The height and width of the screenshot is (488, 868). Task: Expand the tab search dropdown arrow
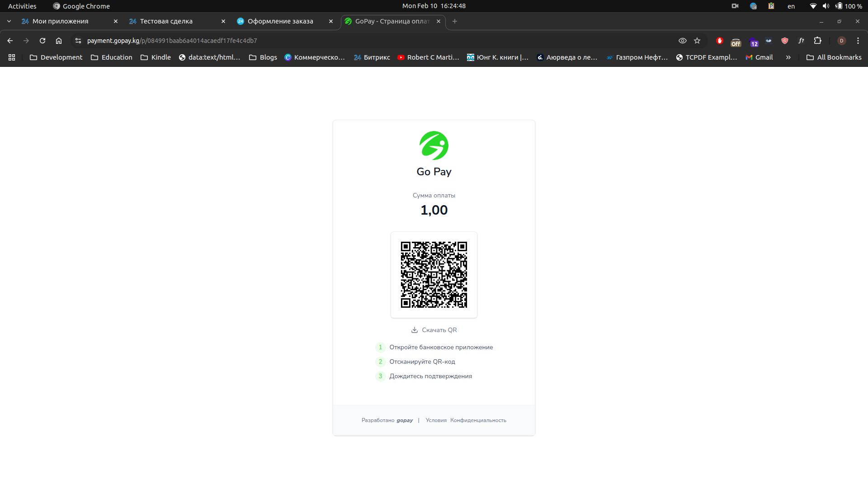(9, 21)
